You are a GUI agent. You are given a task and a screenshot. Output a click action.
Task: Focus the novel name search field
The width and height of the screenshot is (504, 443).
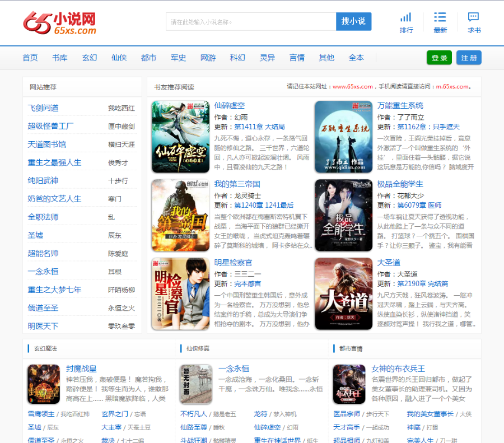251,22
